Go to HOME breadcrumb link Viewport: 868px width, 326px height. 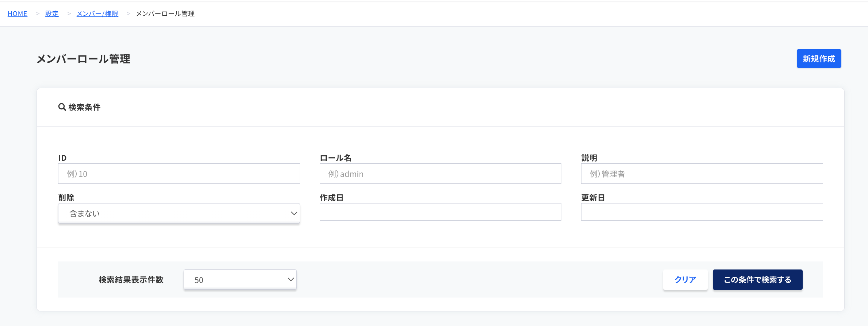(18, 13)
